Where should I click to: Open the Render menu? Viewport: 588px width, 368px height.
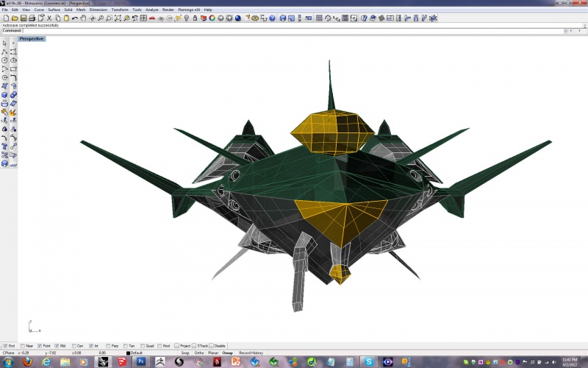(x=168, y=10)
